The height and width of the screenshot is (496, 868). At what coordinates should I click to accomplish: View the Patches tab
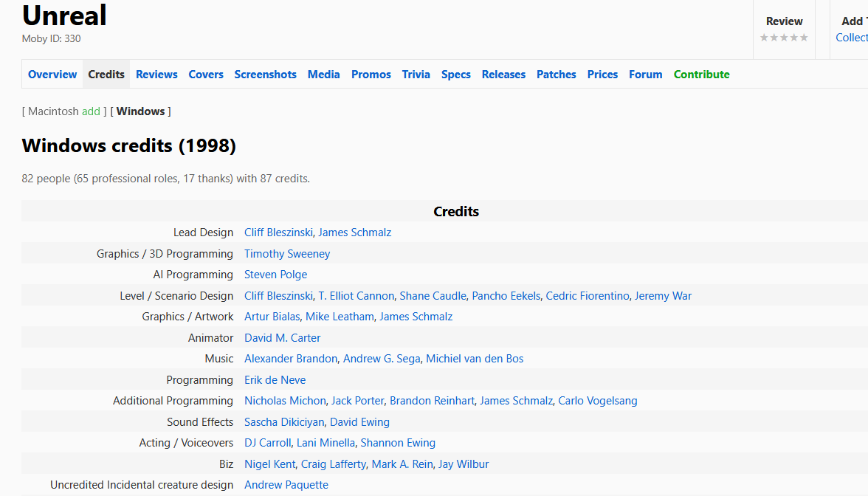click(x=557, y=74)
